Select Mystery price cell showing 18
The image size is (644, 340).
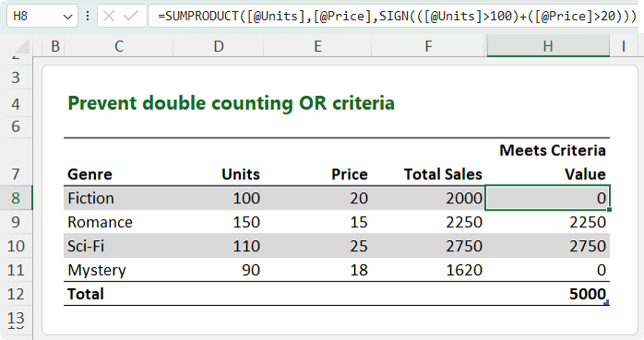pos(317,270)
